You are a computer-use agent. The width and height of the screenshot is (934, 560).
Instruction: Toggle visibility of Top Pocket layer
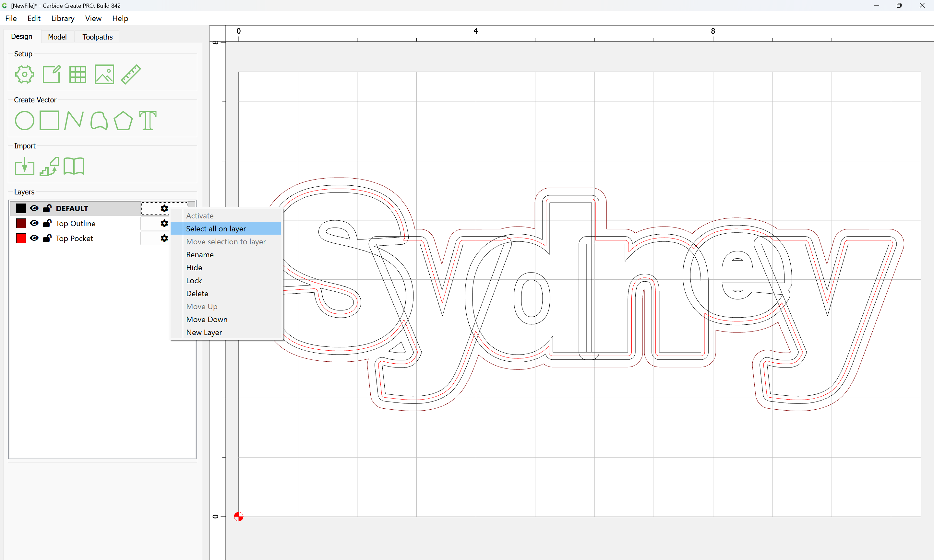point(34,238)
